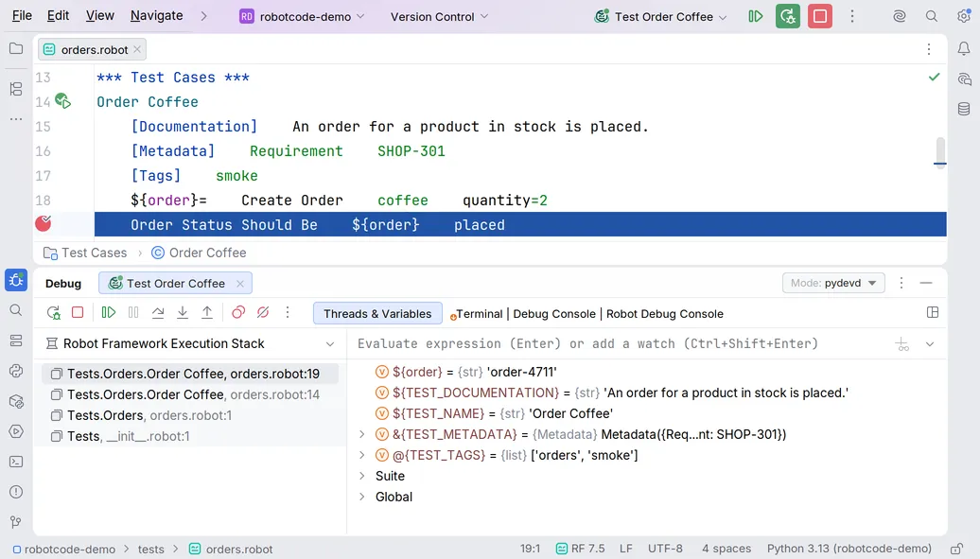Click the Evaluate expression input field
This screenshot has width=980, height=559.
click(619, 344)
